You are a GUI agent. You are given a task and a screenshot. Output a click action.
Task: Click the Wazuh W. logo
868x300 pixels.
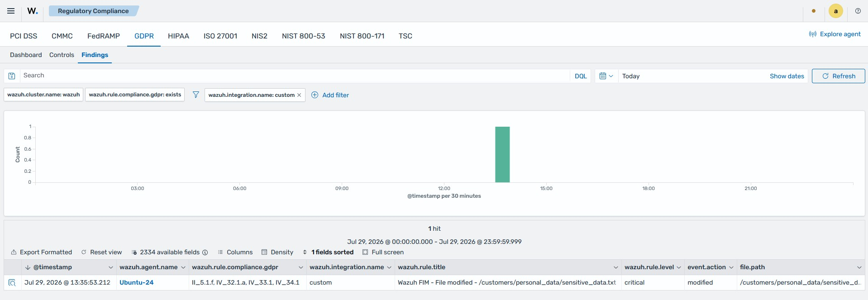click(33, 11)
